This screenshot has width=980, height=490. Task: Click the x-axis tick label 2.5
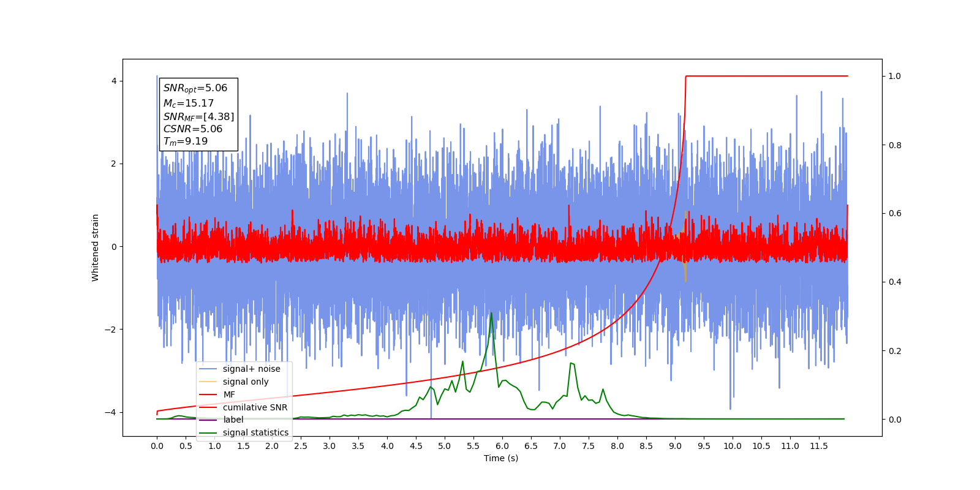tap(301, 446)
